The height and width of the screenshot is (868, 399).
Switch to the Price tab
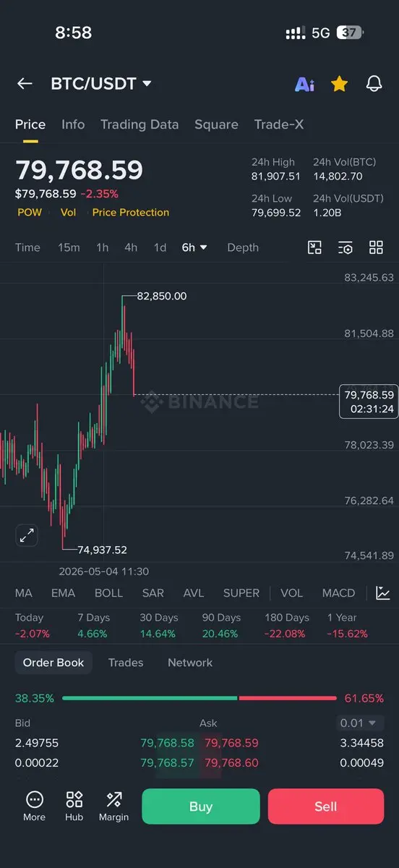[x=30, y=124]
